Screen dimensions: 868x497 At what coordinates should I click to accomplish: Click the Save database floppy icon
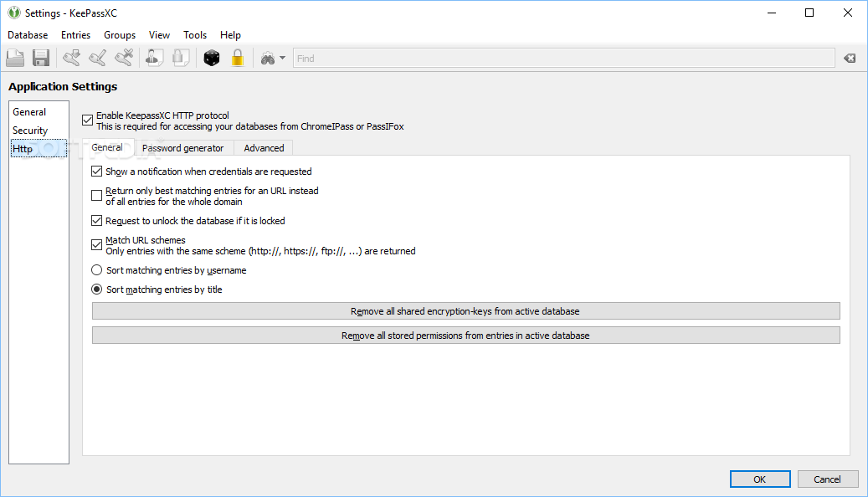pyautogui.click(x=41, y=58)
